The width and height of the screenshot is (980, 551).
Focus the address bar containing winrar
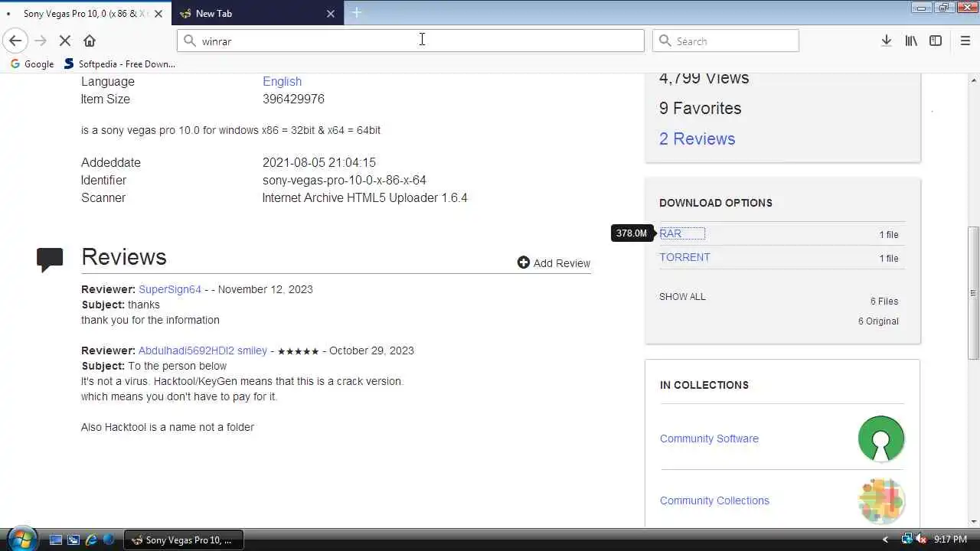coord(410,41)
